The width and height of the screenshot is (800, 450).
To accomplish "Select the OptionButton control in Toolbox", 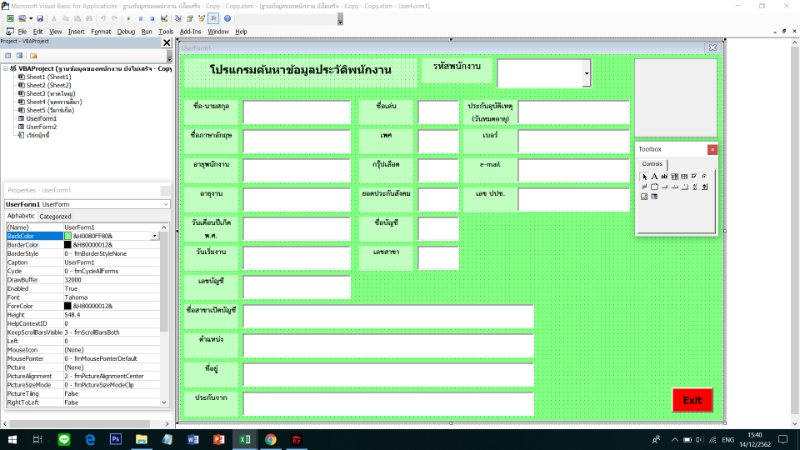I will pyautogui.click(x=704, y=177).
